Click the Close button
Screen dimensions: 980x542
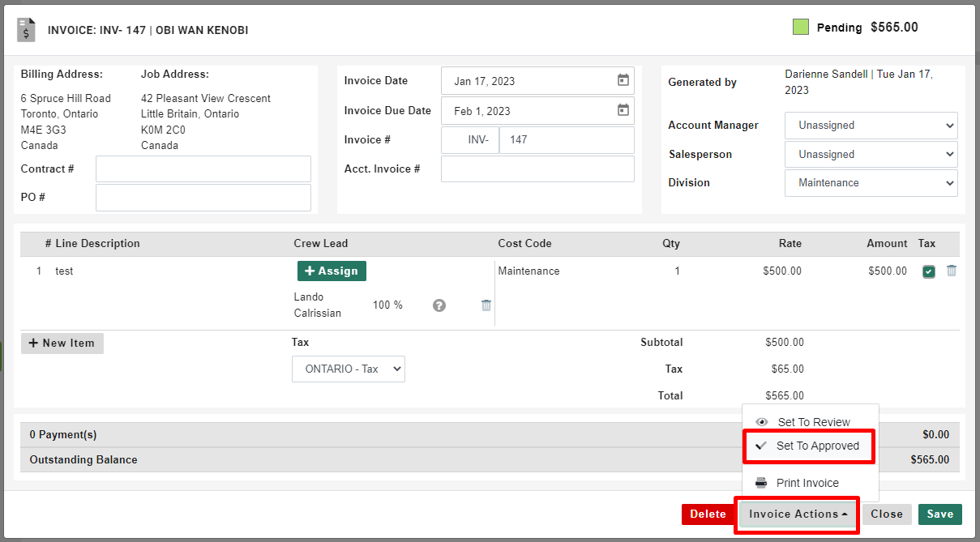[887, 514]
